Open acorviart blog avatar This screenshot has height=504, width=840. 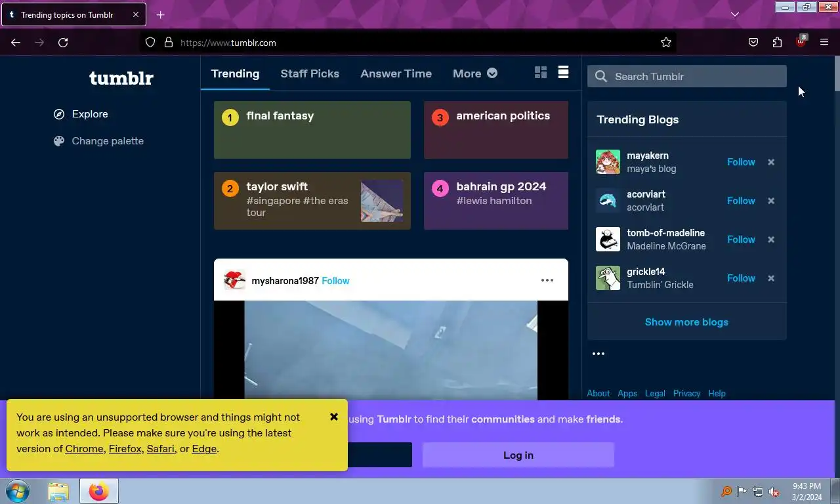point(608,201)
